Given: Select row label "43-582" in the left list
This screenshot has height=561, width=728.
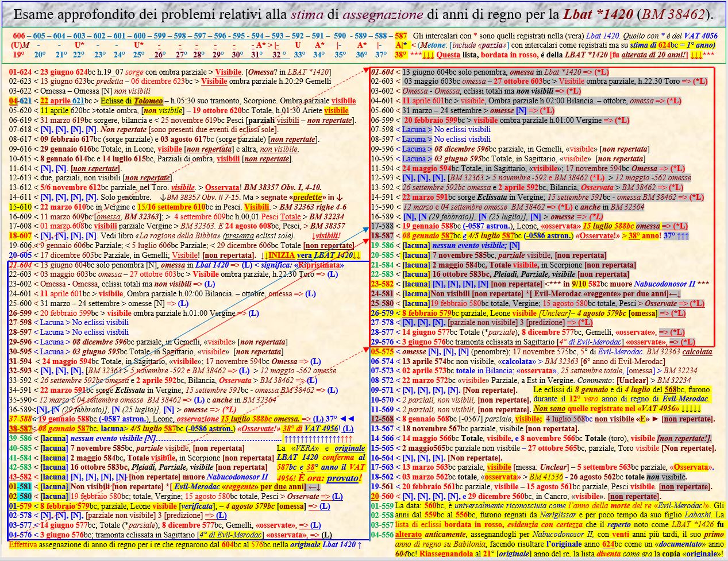Looking at the screenshot, I should [21, 477].
